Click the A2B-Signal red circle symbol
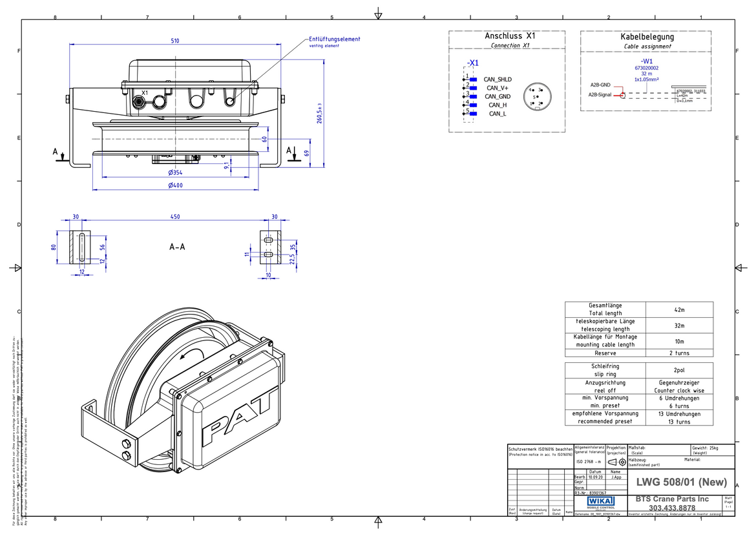The image size is (756, 538). tap(622, 95)
